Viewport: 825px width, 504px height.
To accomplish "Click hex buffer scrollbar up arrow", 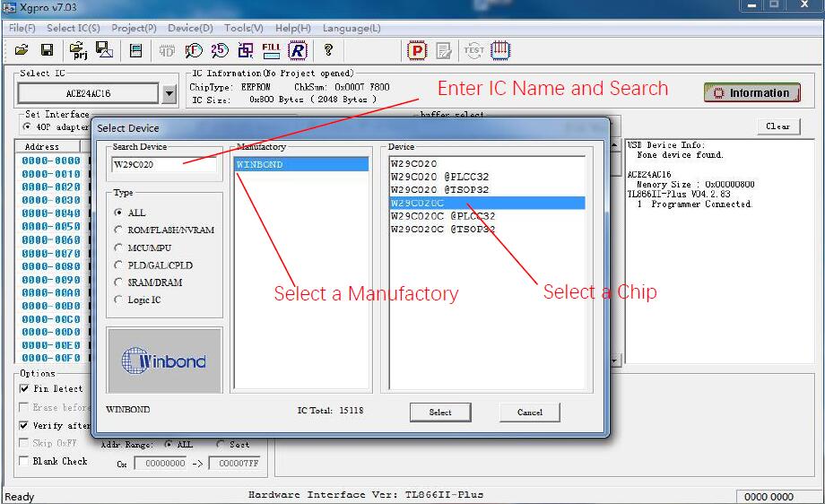I will point(615,144).
